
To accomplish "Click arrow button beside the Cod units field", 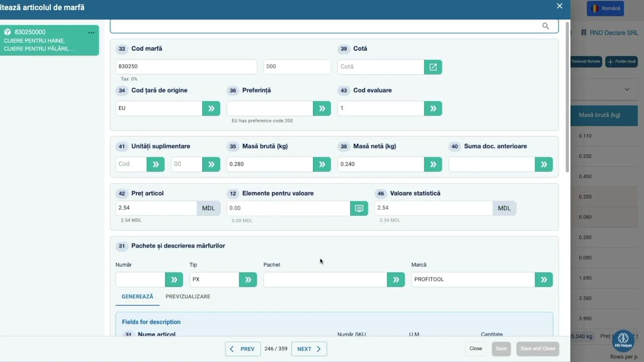I will pos(155,164).
